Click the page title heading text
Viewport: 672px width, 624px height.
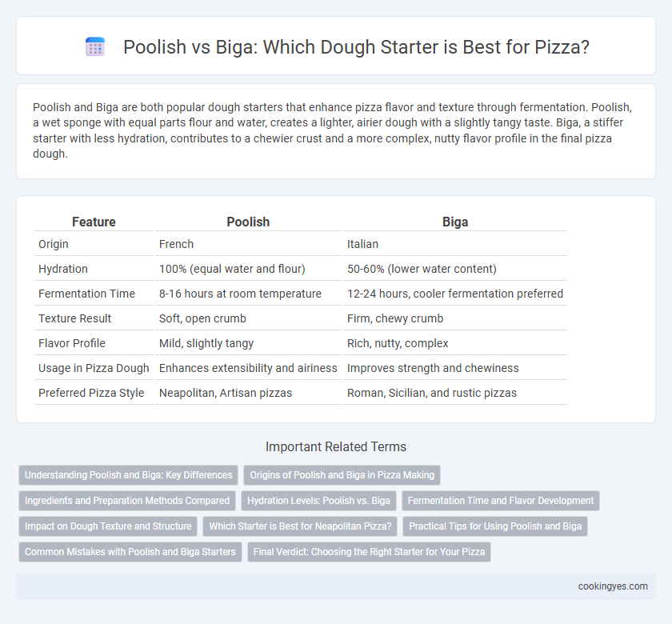[x=356, y=46]
